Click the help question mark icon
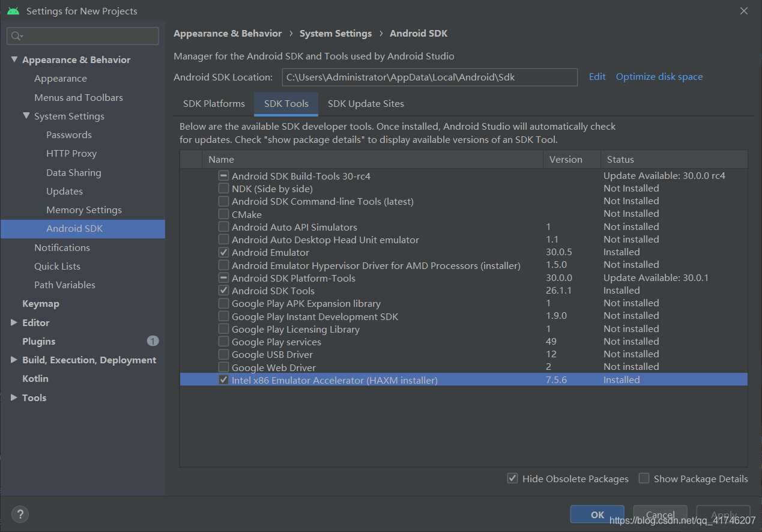 coord(20,514)
